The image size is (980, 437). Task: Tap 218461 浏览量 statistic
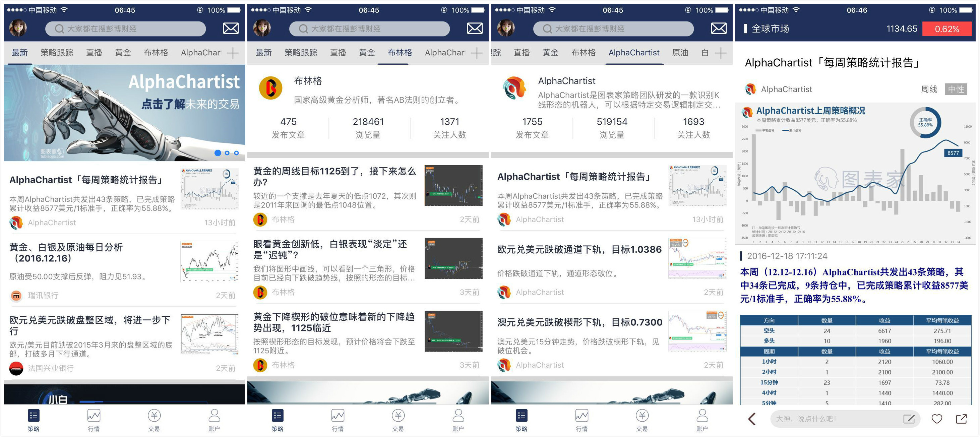(x=368, y=128)
